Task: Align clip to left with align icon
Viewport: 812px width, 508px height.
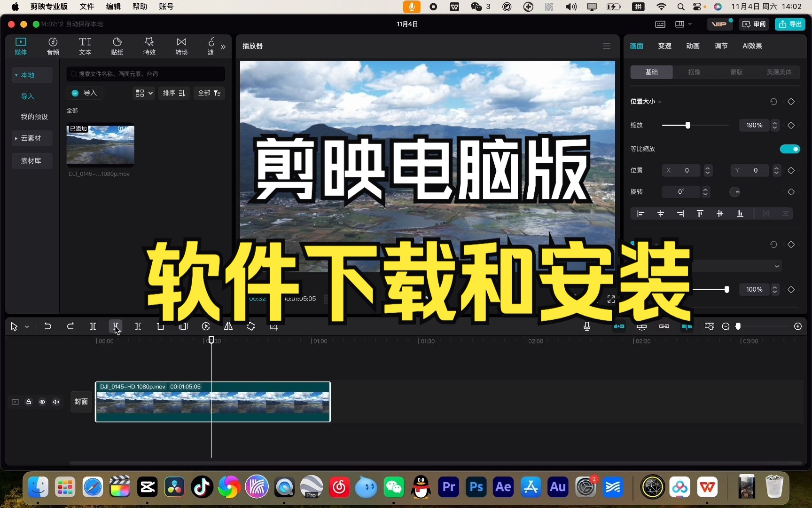Action: pyautogui.click(x=640, y=214)
